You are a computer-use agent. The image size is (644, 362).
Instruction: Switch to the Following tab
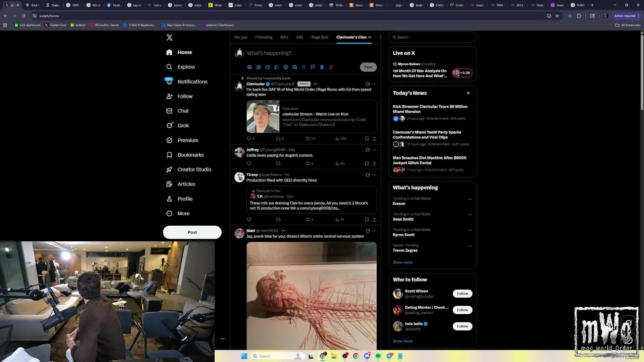click(264, 37)
